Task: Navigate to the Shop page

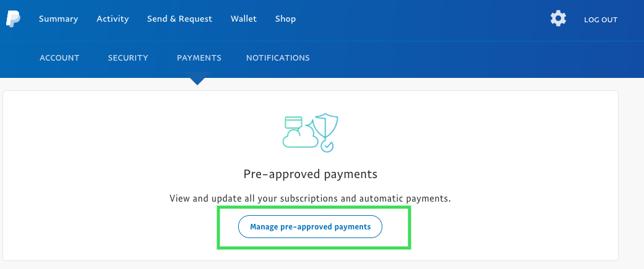Action: click(285, 19)
